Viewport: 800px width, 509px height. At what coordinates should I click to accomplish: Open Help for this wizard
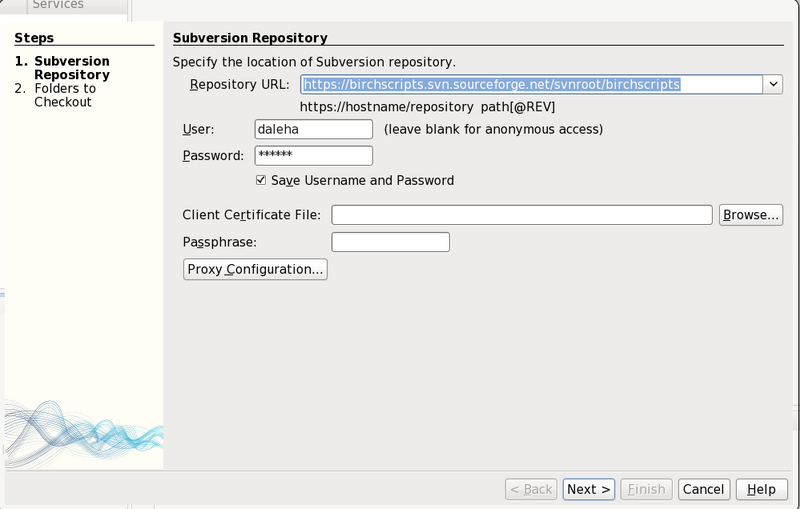(x=761, y=489)
